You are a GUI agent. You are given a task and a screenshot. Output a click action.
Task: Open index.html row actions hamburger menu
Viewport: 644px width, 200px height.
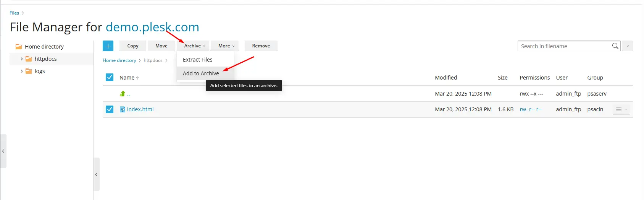click(619, 109)
